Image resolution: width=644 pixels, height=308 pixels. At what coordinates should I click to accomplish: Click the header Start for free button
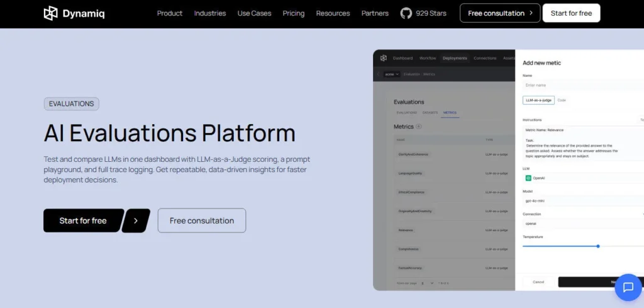[x=571, y=13]
